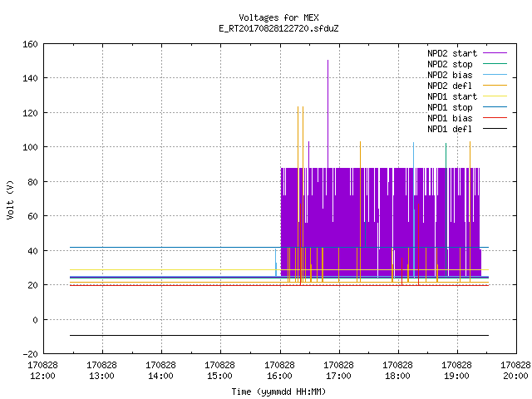532x399 pixels.
Task: Click the x-axis tick label 16:00
Action: point(279,377)
